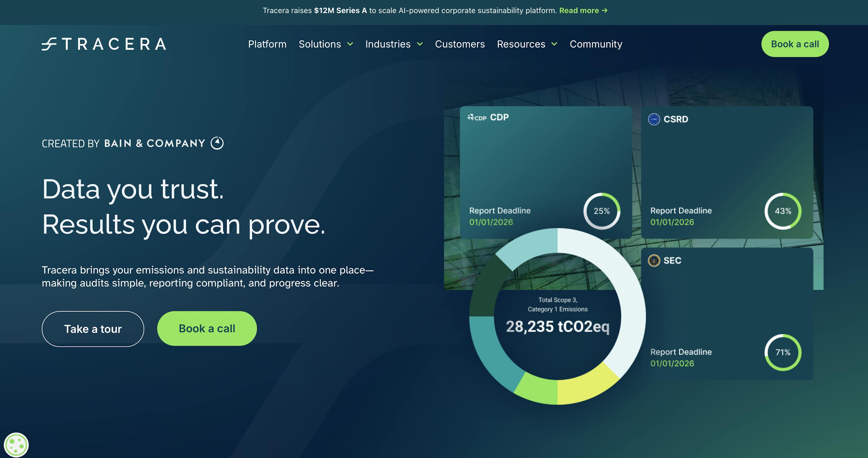
Task: Open the Platform menu item
Action: (x=267, y=44)
